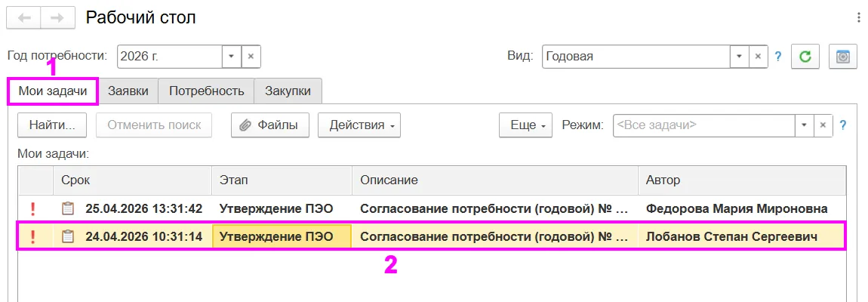Expand the Режим dropdown list
868x302 pixels.
click(805, 125)
